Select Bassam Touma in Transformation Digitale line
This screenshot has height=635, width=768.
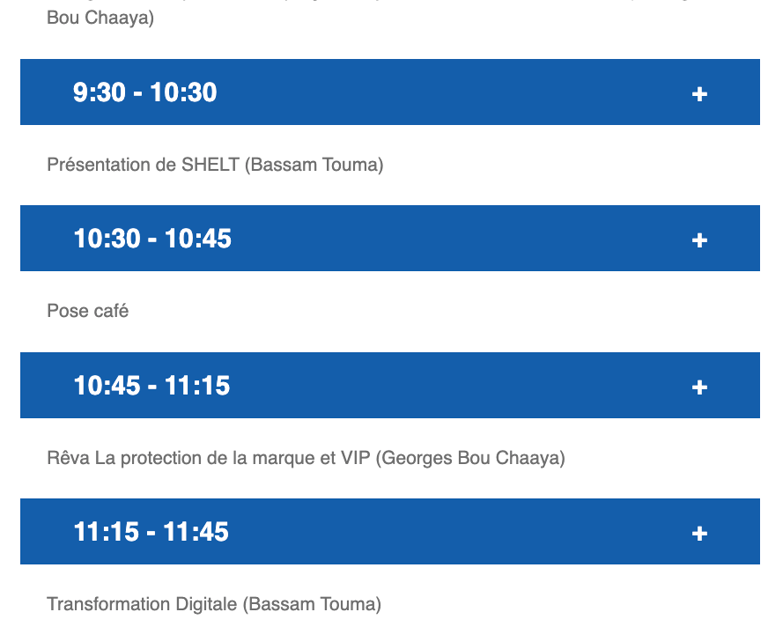pos(314,604)
